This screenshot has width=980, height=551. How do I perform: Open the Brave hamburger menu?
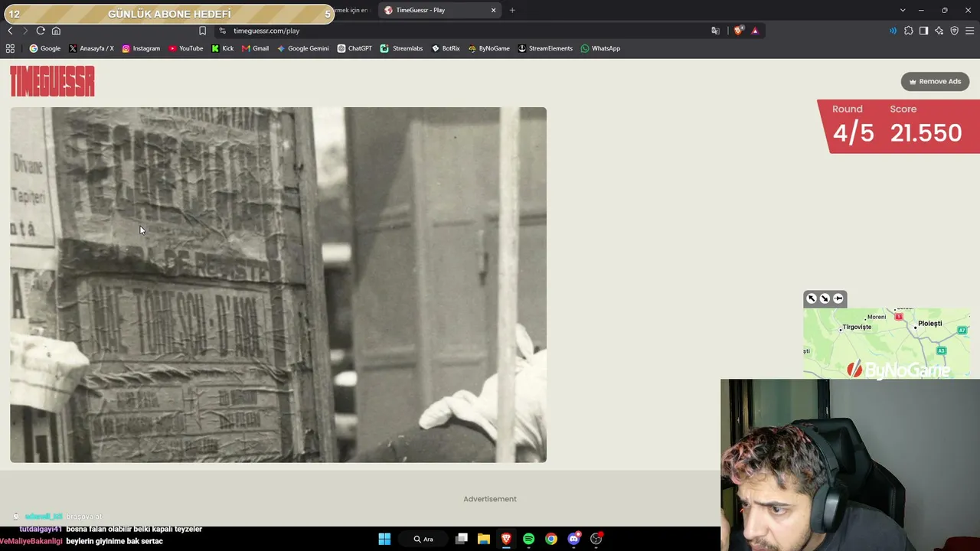(969, 31)
